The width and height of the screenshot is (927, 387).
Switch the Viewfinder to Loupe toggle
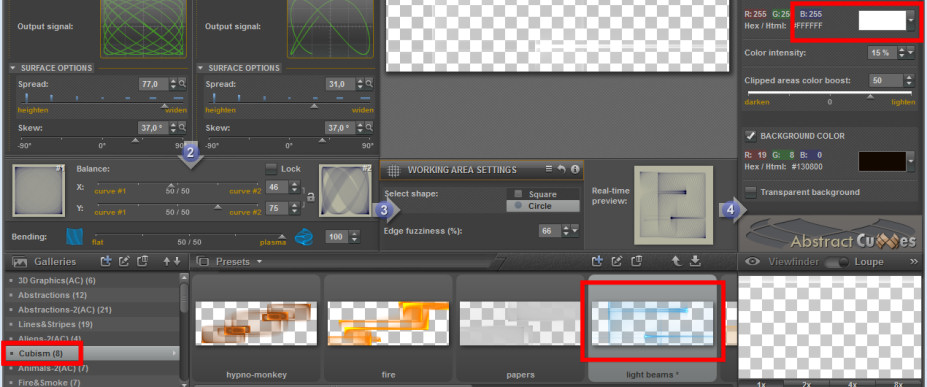838,262
